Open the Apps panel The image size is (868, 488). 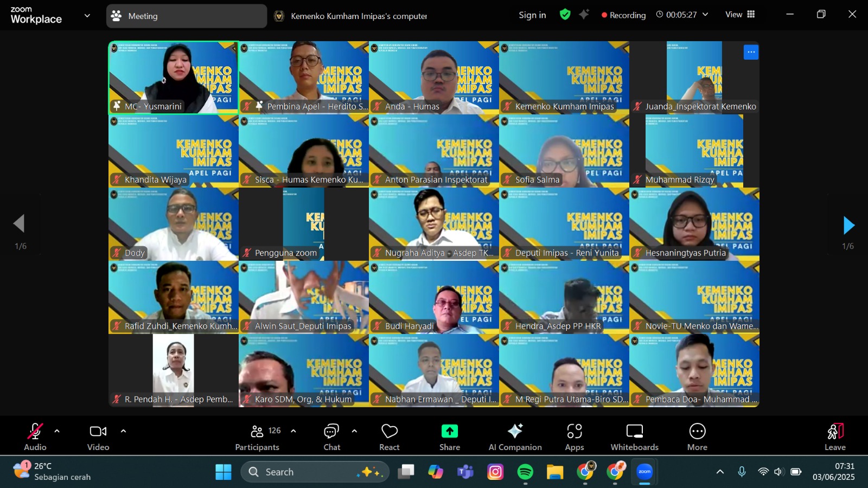pyautogui.click(x=574, y=436)
